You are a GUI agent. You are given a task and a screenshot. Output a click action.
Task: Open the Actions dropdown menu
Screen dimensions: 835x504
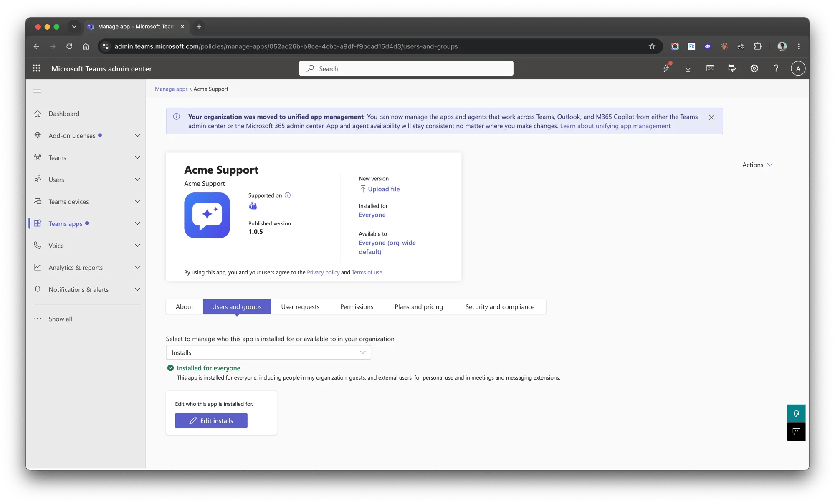[x=757, y=165]
